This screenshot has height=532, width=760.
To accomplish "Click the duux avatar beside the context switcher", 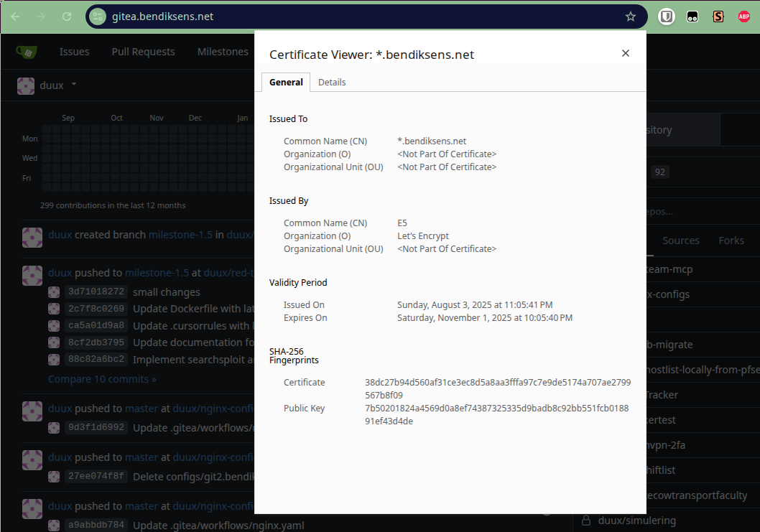I will coord(26,85).
